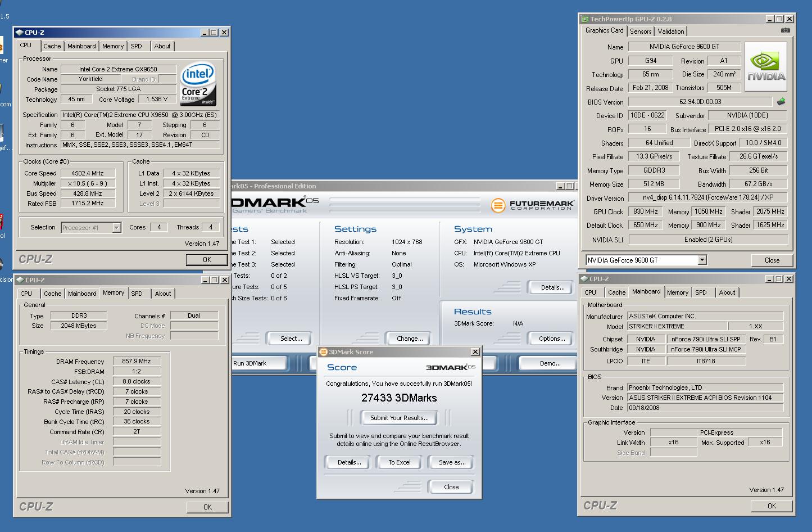Click the BIOS save chip icon in GPU-Z
The height and width of the screenshot is (532, 812).
(781, 102)
